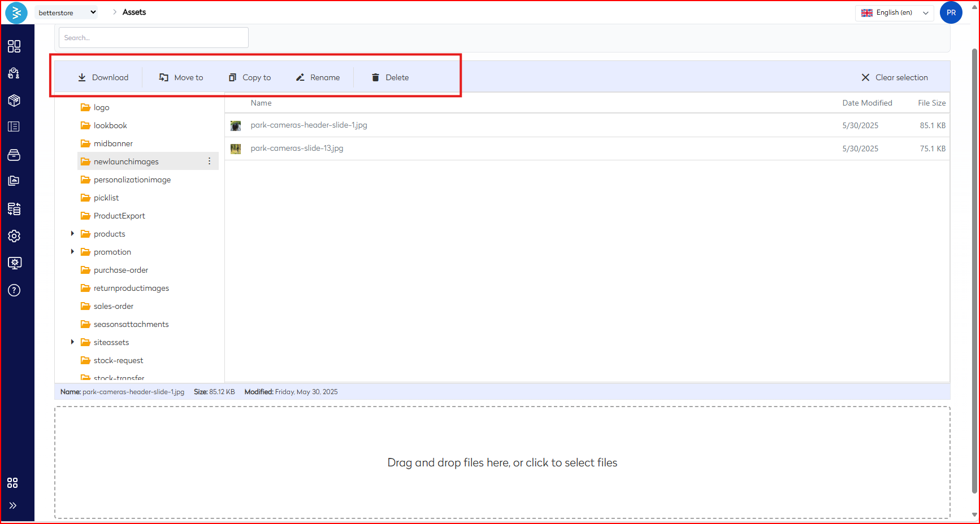
Task: Expand the products folder tree node
Action: 72,234
